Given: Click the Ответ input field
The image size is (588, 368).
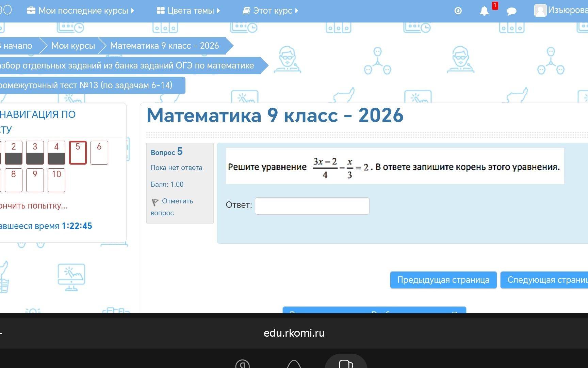Looking at the screenshot, I should pyautogui.click(x=312, y=206).
